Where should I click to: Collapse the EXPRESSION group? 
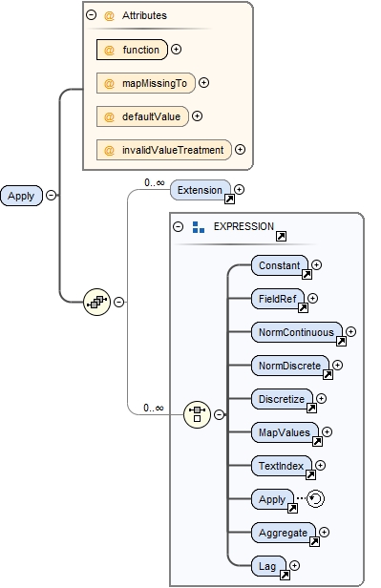click(x=179, y=226)
